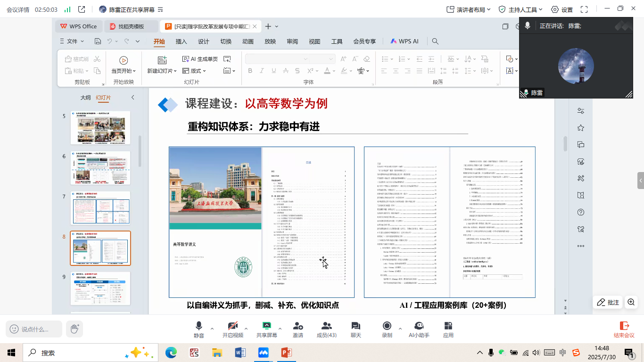The image size is (644, 362).
Task: Open the AI小助手 assistant
Action: [419, 326]
